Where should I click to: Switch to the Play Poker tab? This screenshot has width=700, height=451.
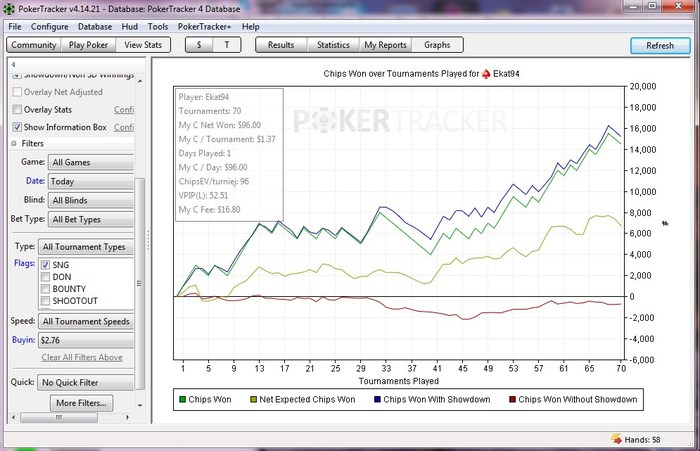[88, 45]
